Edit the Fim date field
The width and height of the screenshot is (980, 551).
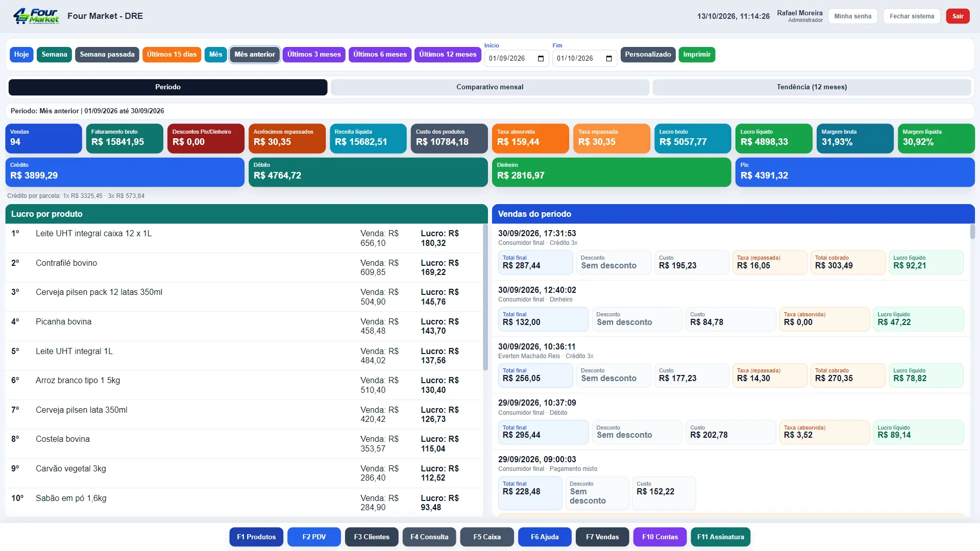pyautogui.click(x=584, y=59)
